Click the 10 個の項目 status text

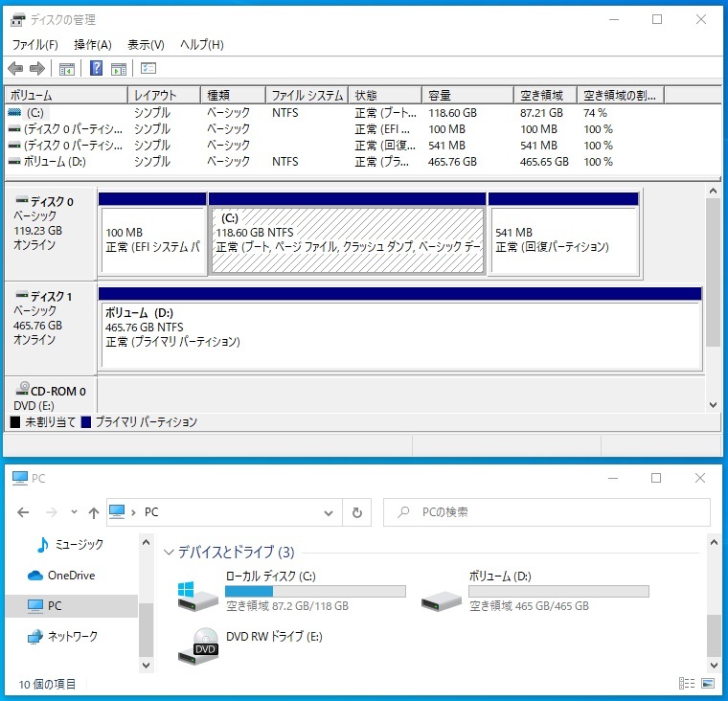point(47,684)
